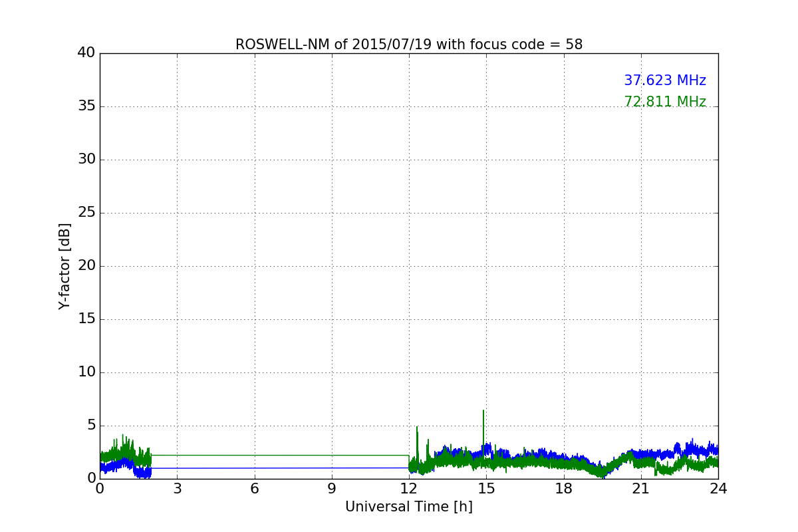Click the y-axis tick label '10'
Screen dimensions: 798x532
point(86,372)
